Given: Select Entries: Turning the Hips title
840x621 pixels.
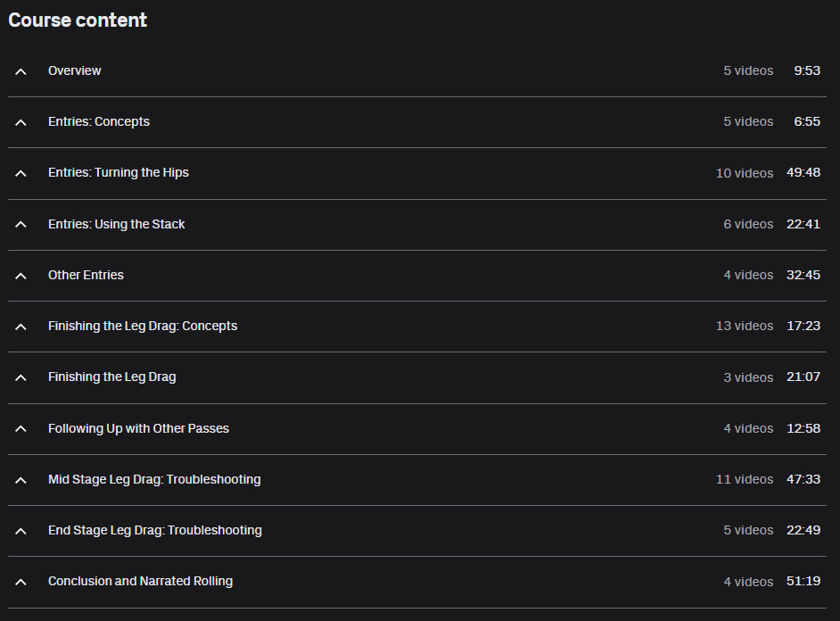Looking at the screenshot, I should (119, 172).
